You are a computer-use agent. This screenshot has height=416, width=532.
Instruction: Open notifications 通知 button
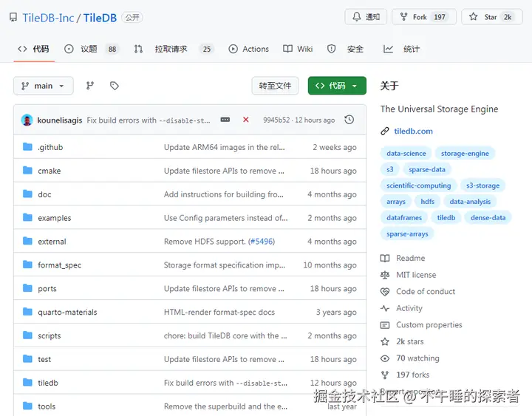click(x=366, y=17)
